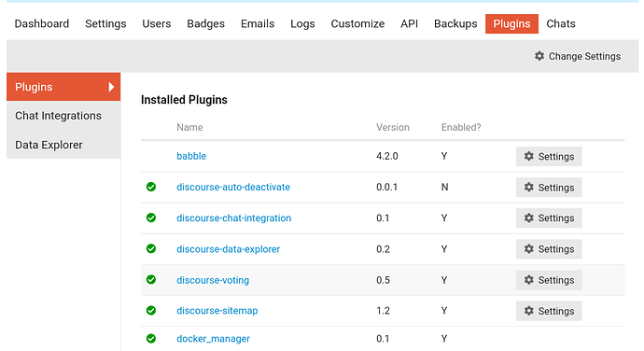Open the Chats tab
Image resolution: width=644 pixels, height=351 pixels.
click(x=561, y=24)
